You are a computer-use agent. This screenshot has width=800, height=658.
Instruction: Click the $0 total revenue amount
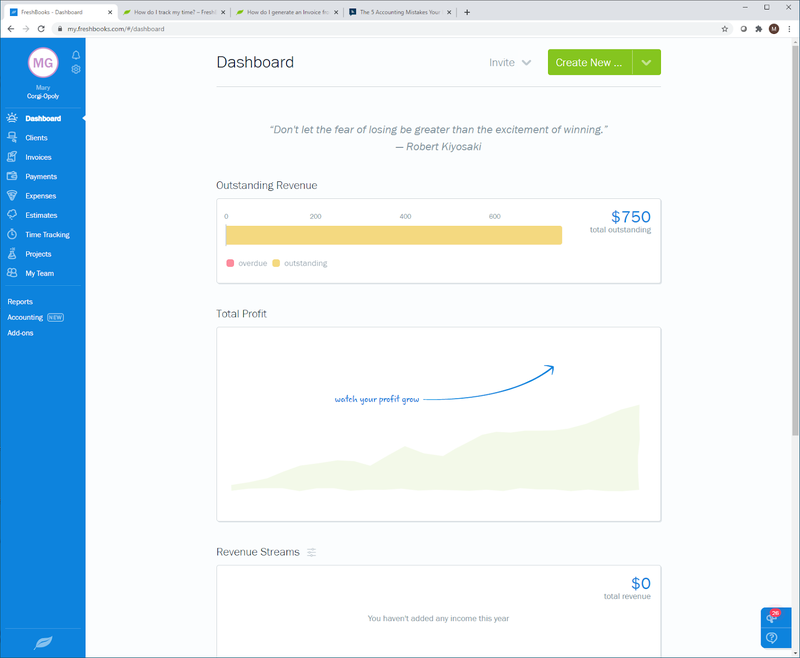(641, 583)
